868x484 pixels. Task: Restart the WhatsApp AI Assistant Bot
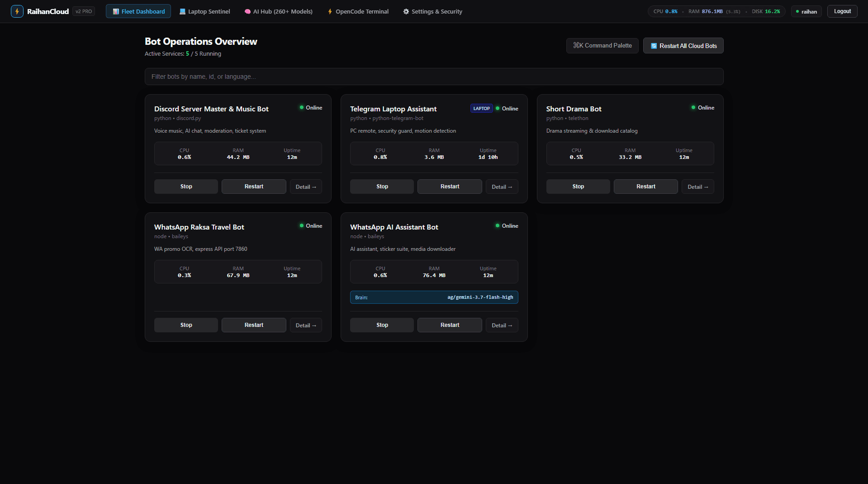coord(450,325)
